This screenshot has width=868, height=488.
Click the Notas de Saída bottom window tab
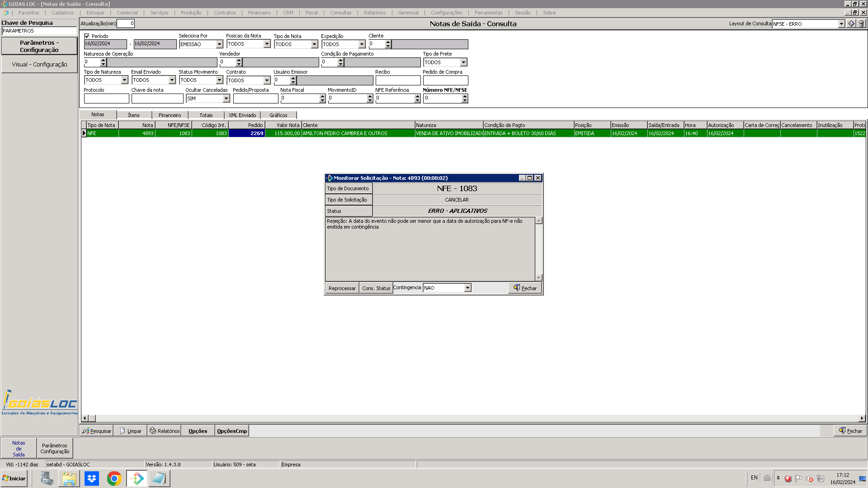pos(19,449)
